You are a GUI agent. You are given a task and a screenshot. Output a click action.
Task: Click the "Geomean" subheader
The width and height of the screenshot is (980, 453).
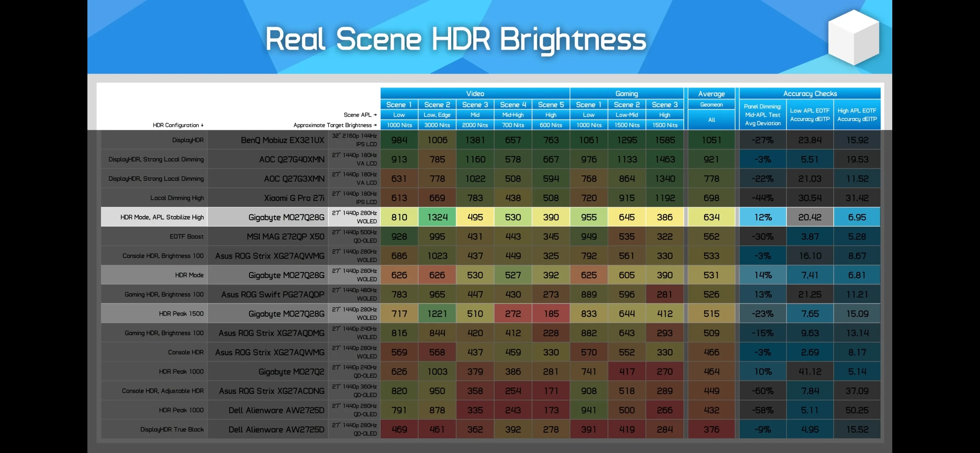(711, 105)
